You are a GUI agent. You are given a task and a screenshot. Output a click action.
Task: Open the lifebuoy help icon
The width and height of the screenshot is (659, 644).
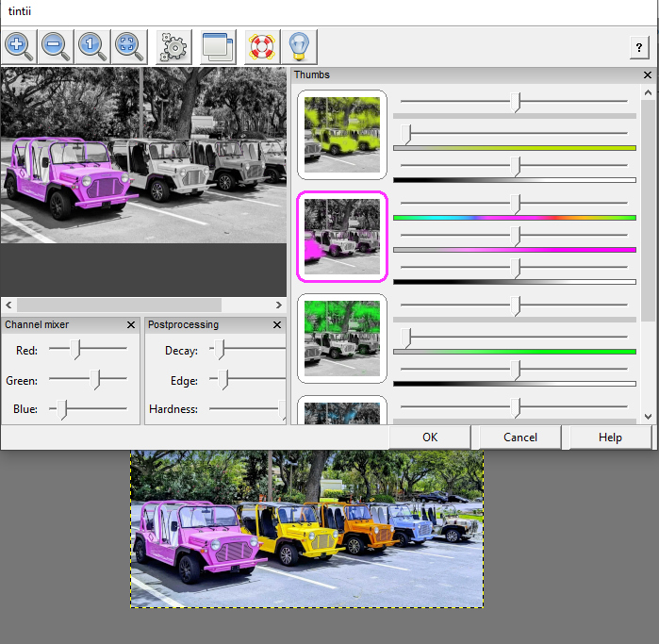pos(260,45)
